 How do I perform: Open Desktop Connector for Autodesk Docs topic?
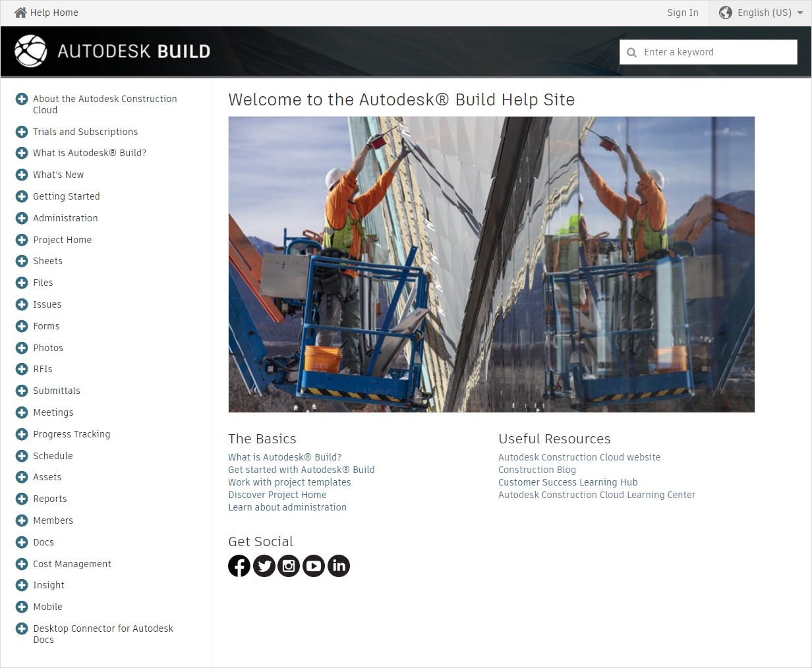(103, 634)
